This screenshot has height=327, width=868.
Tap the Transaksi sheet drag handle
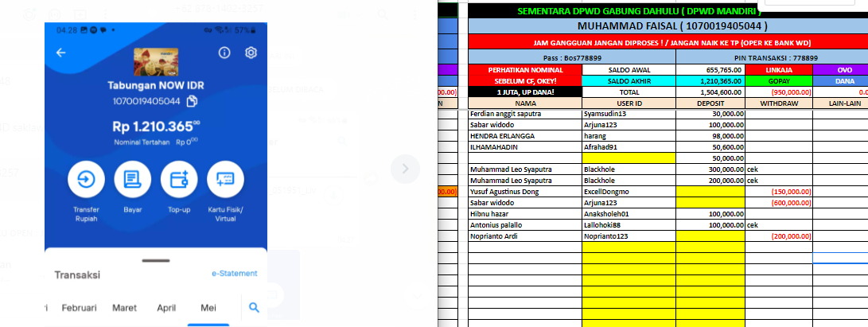point(156,260)
